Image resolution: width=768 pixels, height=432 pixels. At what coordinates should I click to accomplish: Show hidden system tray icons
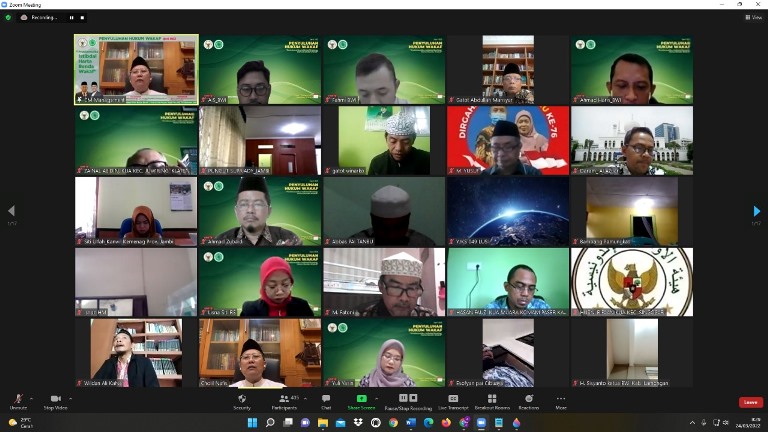click(x=692, y=423)
